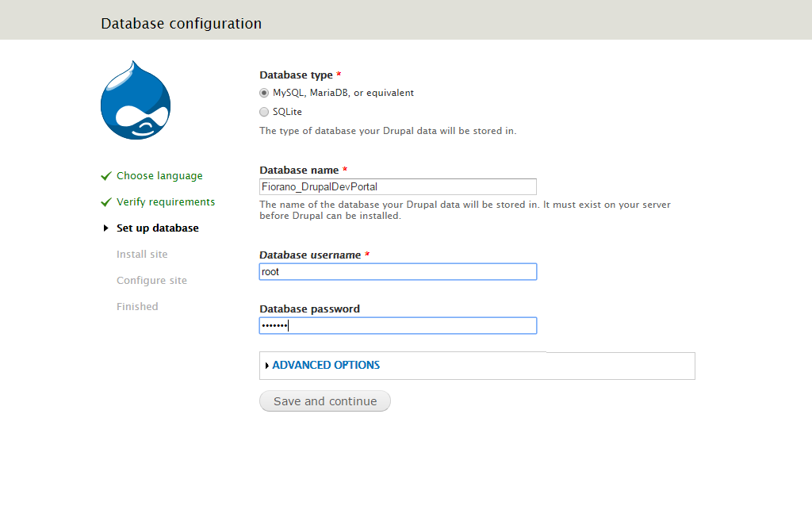Click the Database password label

(310, 309)
